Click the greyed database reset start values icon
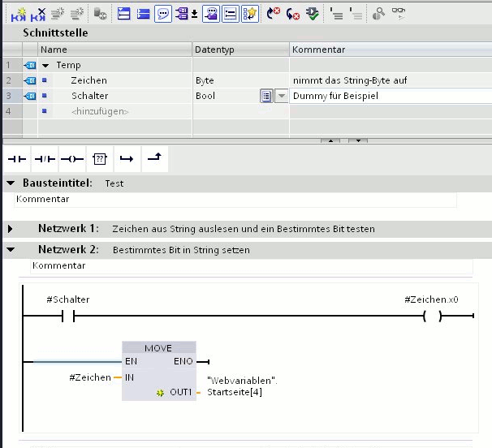 (x=100, y=14)
